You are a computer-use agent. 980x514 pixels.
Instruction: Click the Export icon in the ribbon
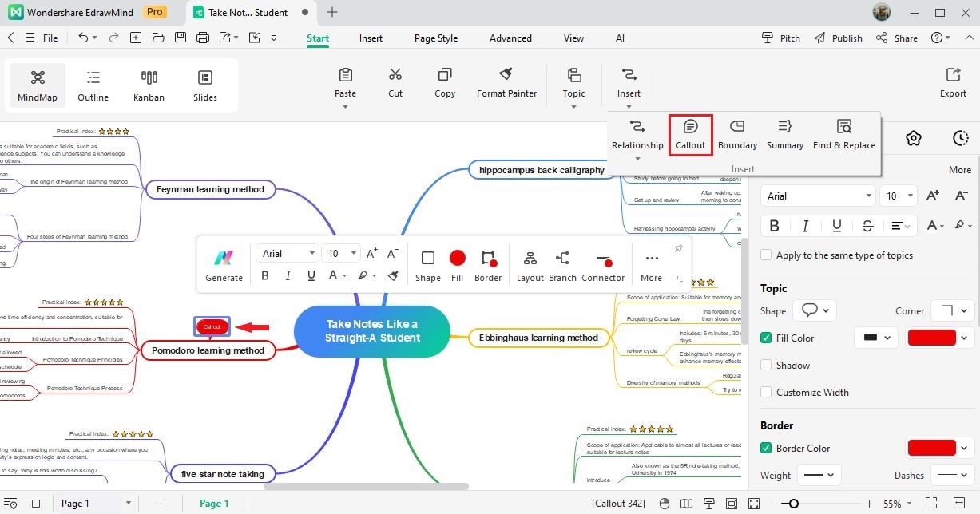tap(953, 83)
